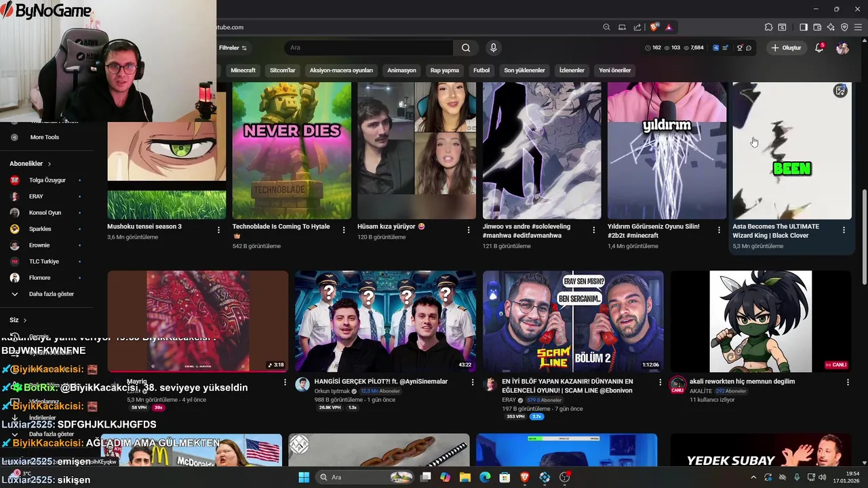Open options for Asta Becomes The ULTIMATE Wizard King
This screenshot has height=488, width=868.
point(844,230)
